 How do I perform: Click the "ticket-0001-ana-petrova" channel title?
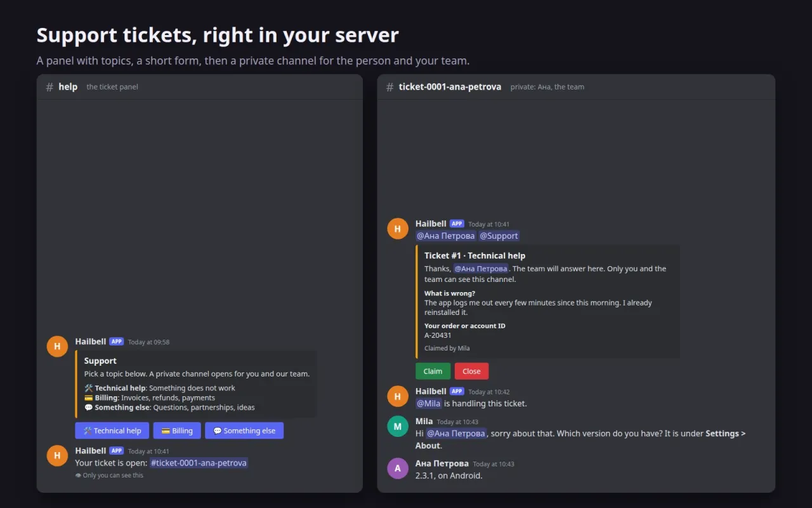tap(450, 87)
